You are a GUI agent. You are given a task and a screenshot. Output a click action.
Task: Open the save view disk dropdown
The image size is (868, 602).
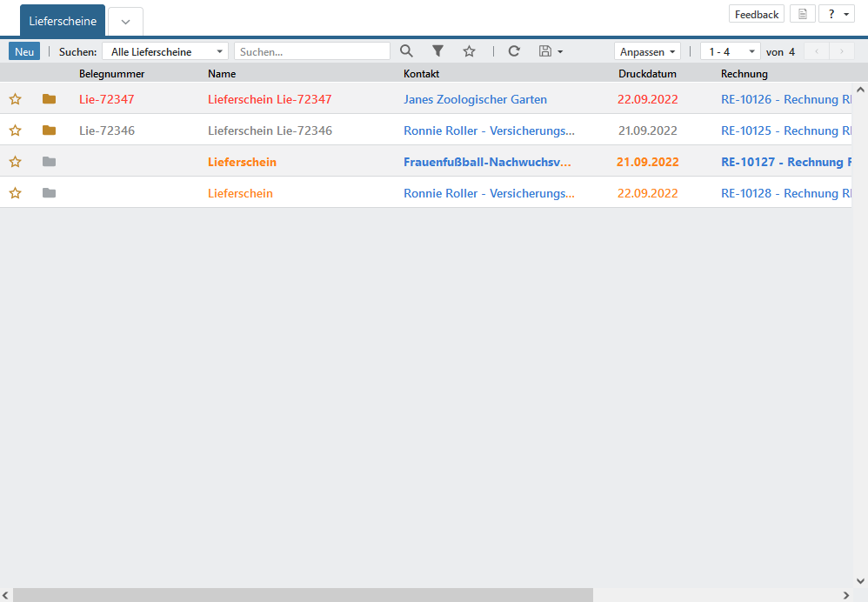[551, 51]
